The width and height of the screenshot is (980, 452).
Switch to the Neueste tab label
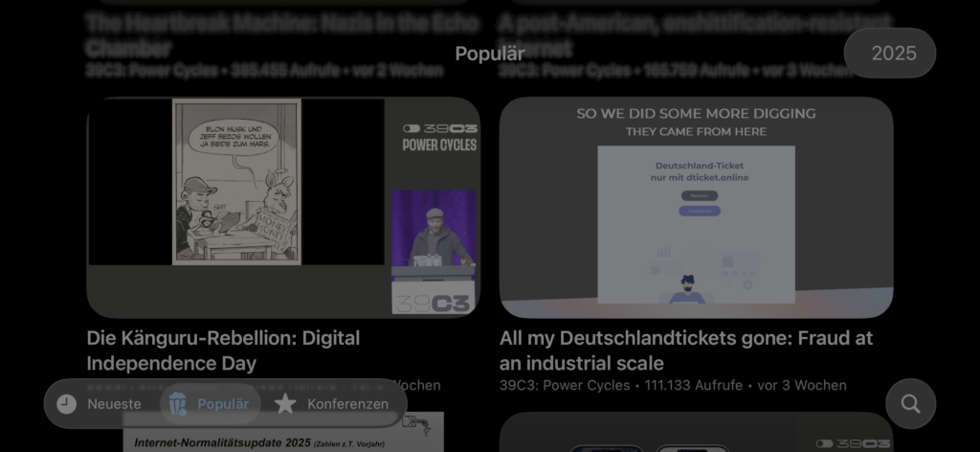114,404
